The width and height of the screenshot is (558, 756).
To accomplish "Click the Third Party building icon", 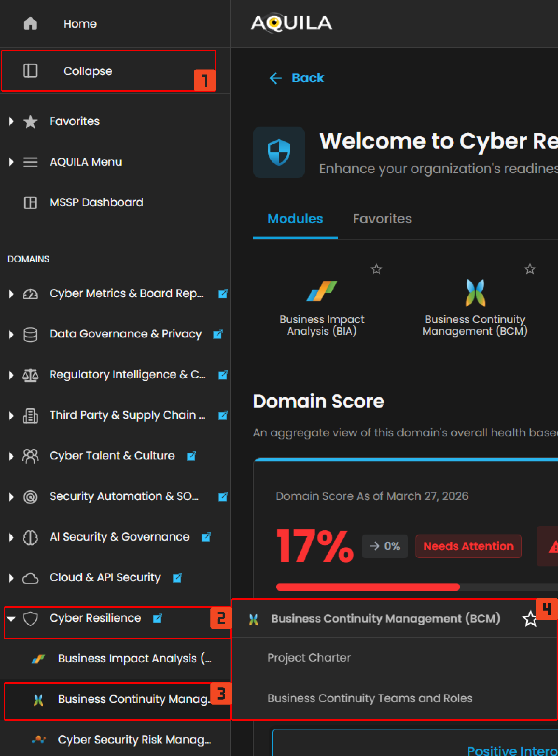I will [30, 416].
